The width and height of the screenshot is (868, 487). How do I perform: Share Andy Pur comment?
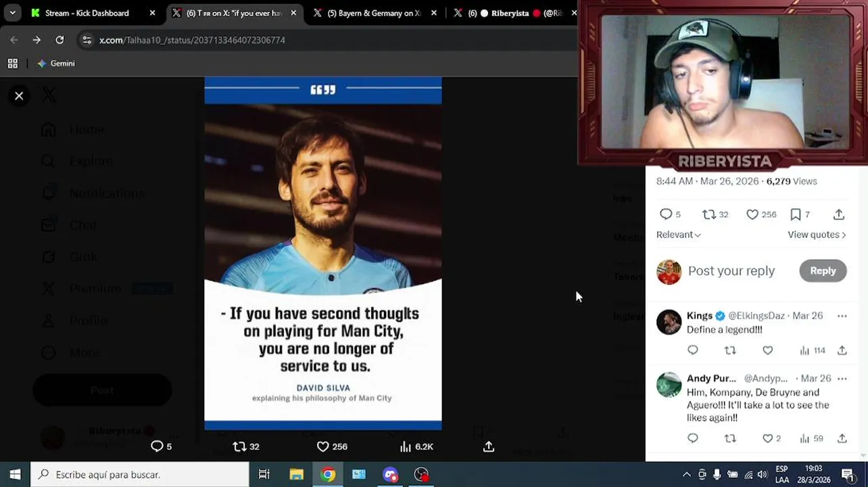point(842,439)
